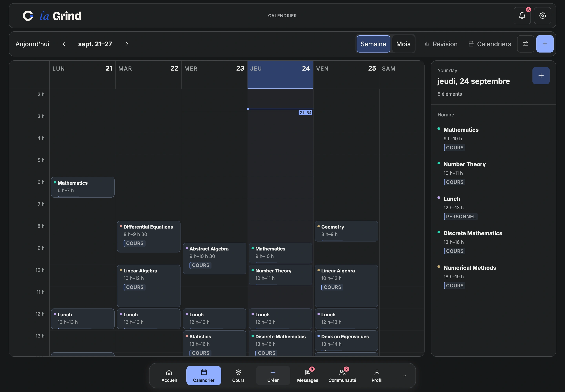
Task: Add item to Your day panel
Action: 541,76
